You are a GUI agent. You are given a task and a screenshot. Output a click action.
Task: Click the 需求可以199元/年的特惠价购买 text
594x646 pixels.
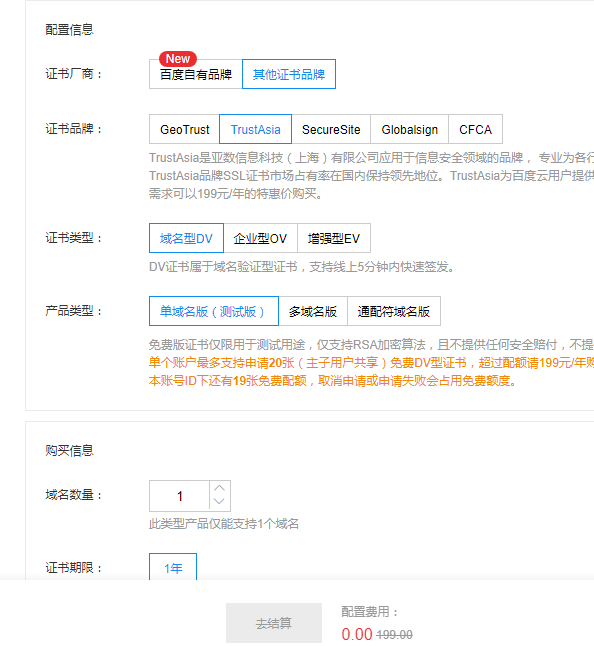click(x=235, y=194)
